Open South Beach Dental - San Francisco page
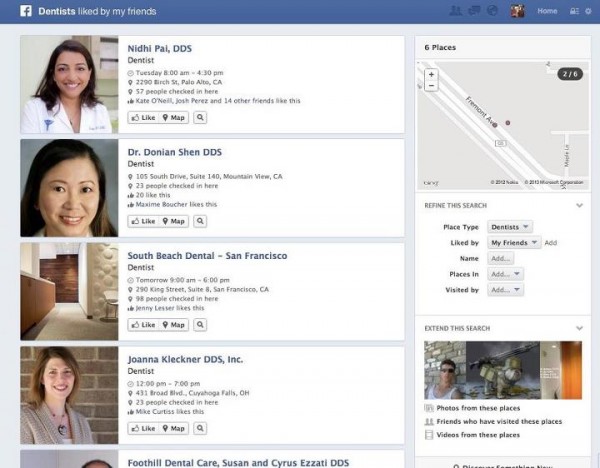 click(207, 256)
